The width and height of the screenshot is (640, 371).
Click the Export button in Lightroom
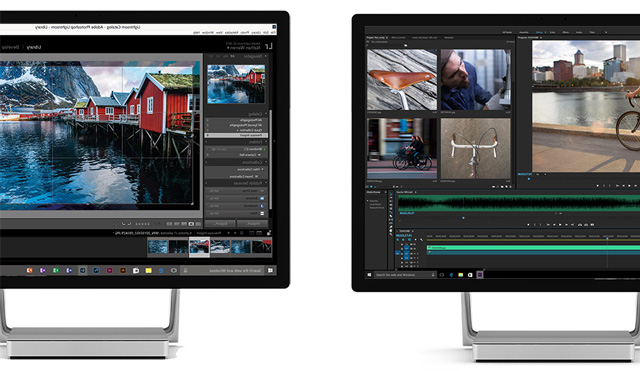tap(220, 224)
